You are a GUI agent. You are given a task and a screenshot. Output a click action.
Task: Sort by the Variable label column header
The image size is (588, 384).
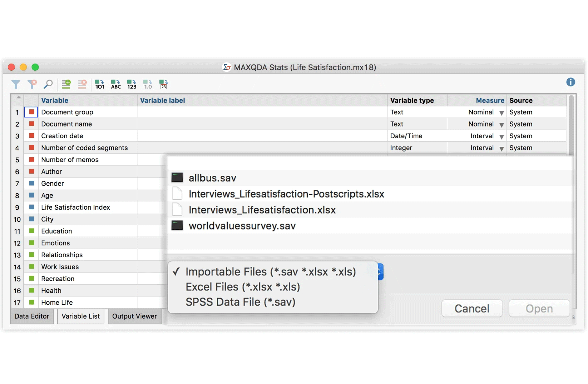[262, 100]
